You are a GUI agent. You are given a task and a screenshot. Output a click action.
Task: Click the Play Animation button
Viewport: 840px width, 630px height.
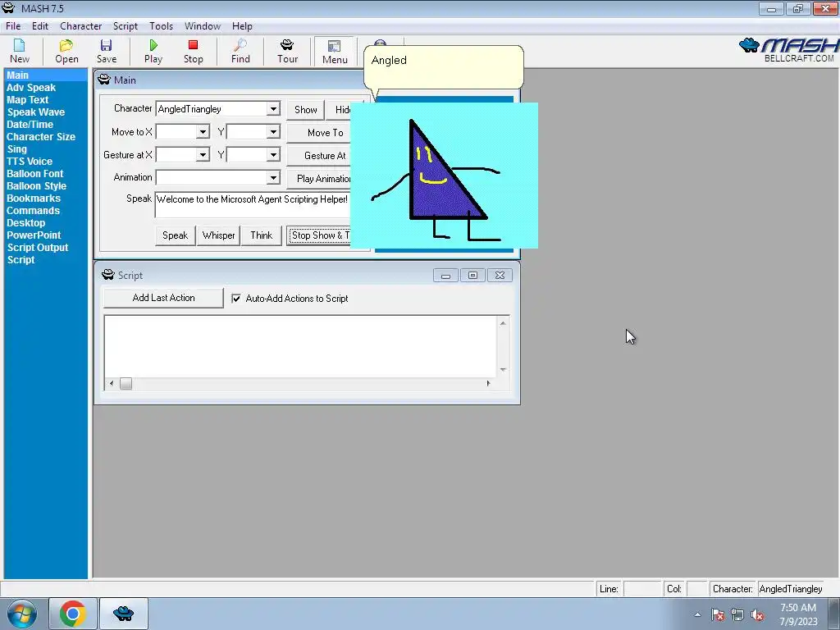tap(319, 178)
